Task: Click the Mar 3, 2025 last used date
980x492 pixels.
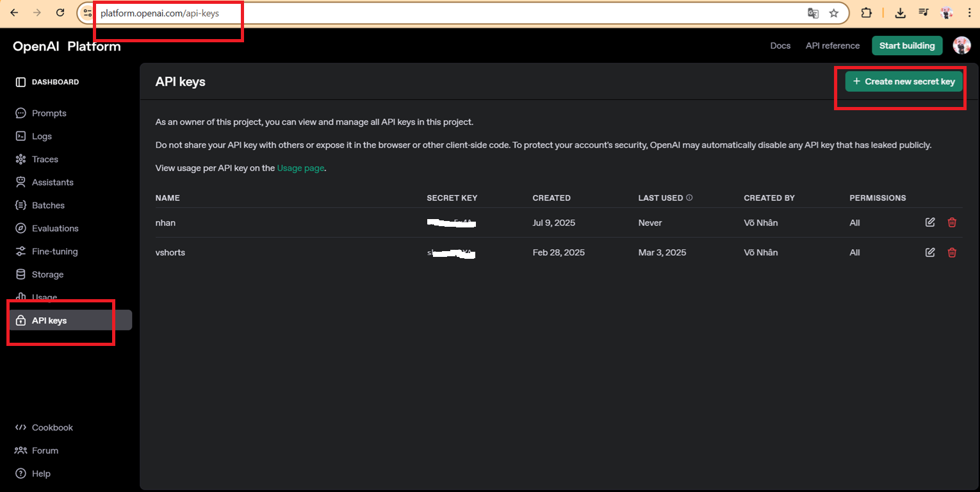Action: tap(662, 252)
